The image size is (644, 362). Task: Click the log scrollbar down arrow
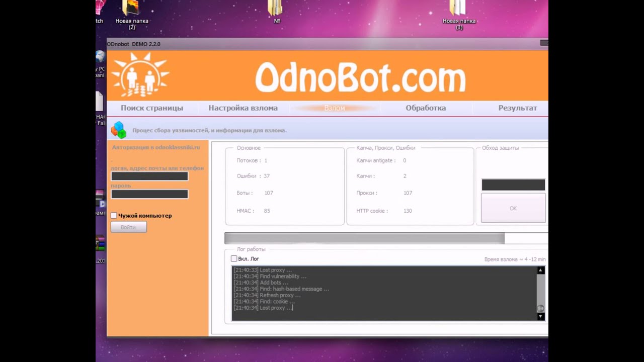point(541,316)
